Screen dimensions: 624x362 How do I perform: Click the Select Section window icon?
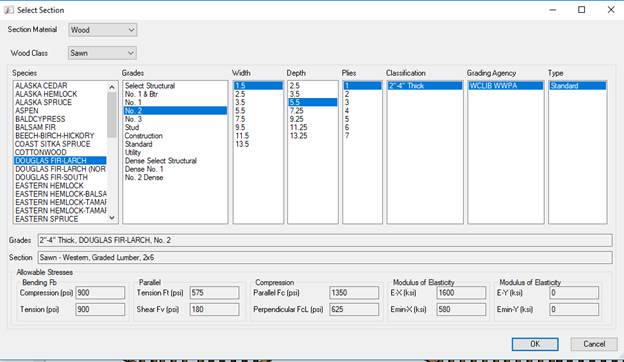[9, 10]
